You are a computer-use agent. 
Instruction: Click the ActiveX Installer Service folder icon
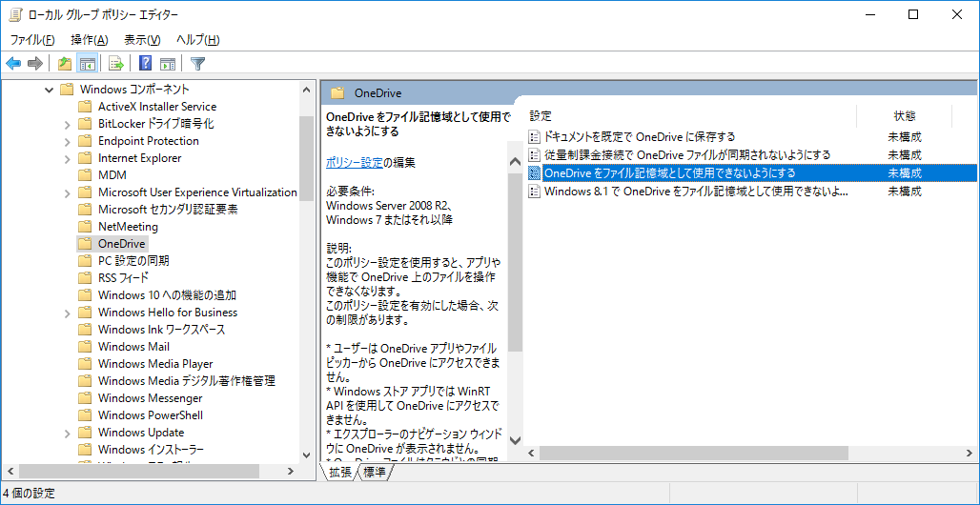[x=85, y=107]
